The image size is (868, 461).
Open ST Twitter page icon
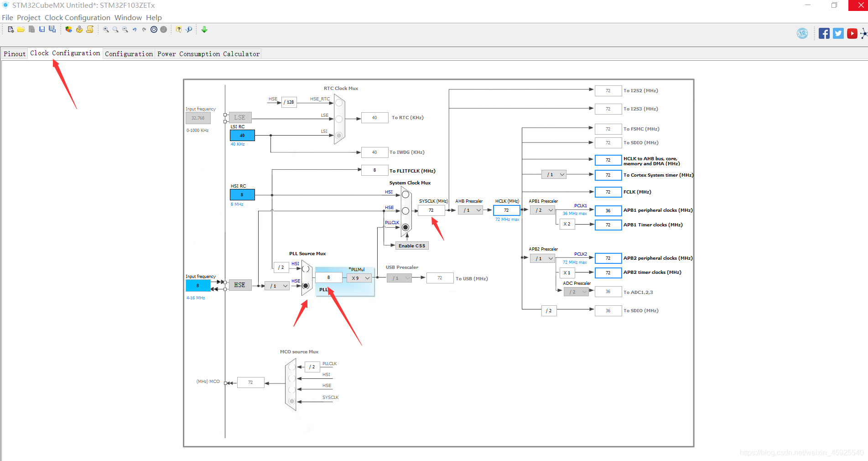(x=838, y=33)
